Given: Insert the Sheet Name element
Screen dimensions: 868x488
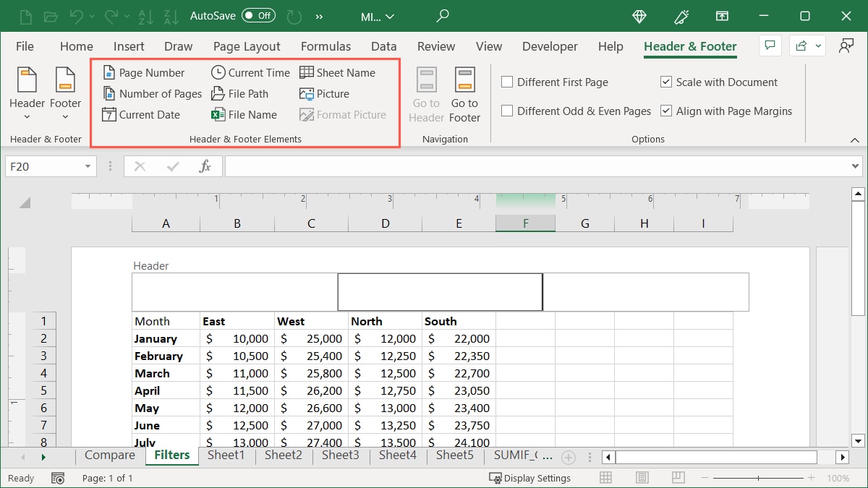Looking at the screenshot, I should (x=339, y=72).
